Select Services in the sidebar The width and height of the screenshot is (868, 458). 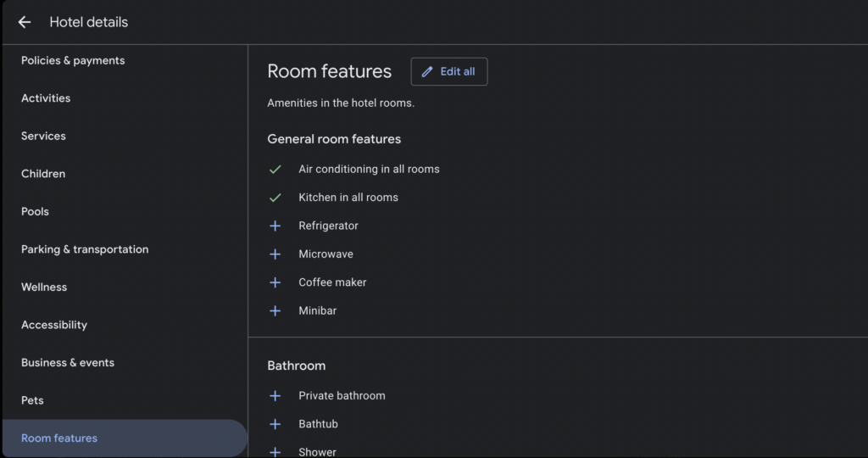pyautogui.click(x=43, y=137)
